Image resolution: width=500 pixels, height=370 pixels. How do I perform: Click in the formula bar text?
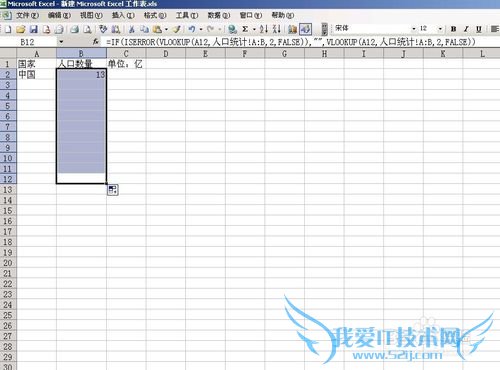(291, 42)
